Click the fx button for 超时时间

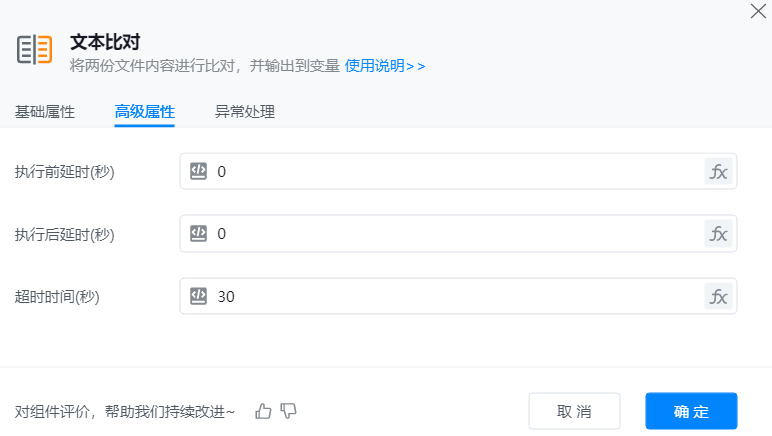point(718,296)
